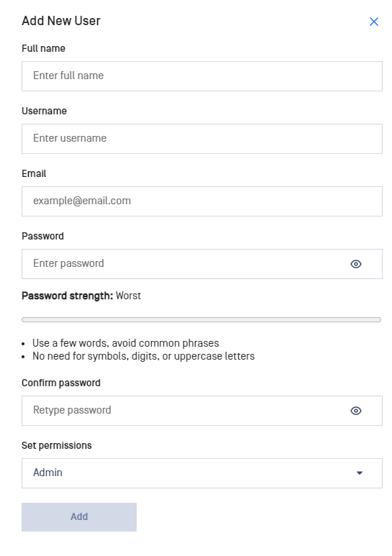Select the Enter username input box
The width and height of the screenshot is (392, 556).
(202, 139)
